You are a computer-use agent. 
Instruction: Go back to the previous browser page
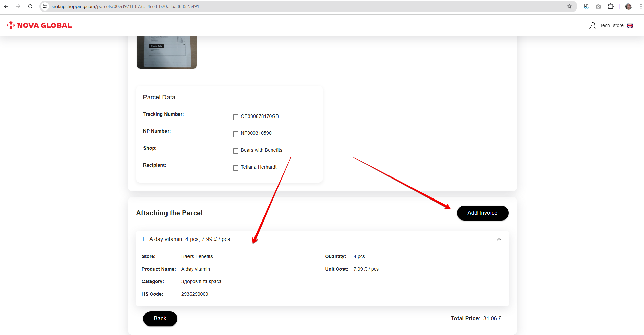point(6,6)
